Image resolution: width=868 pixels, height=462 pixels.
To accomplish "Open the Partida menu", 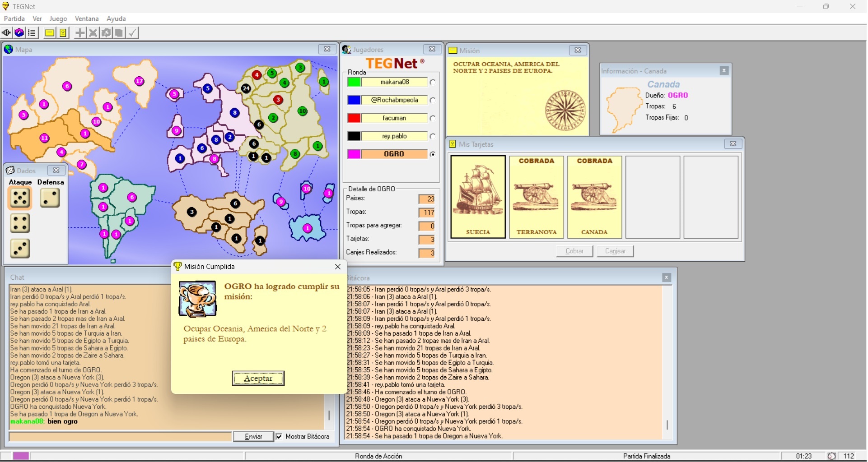I will tap(14, 18).
